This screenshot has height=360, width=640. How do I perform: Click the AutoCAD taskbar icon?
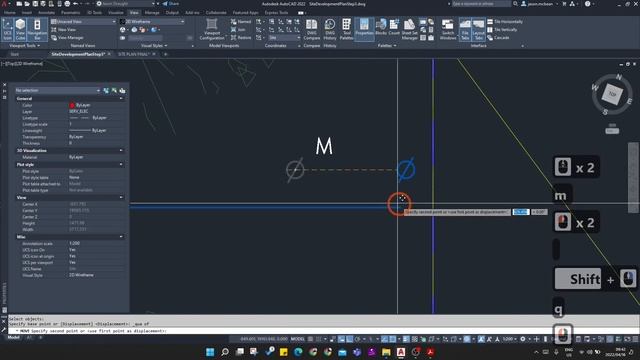pos(401,352)
